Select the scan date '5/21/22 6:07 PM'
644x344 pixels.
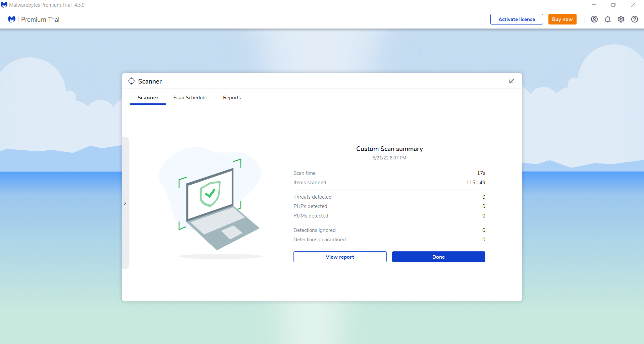(389, 158)
